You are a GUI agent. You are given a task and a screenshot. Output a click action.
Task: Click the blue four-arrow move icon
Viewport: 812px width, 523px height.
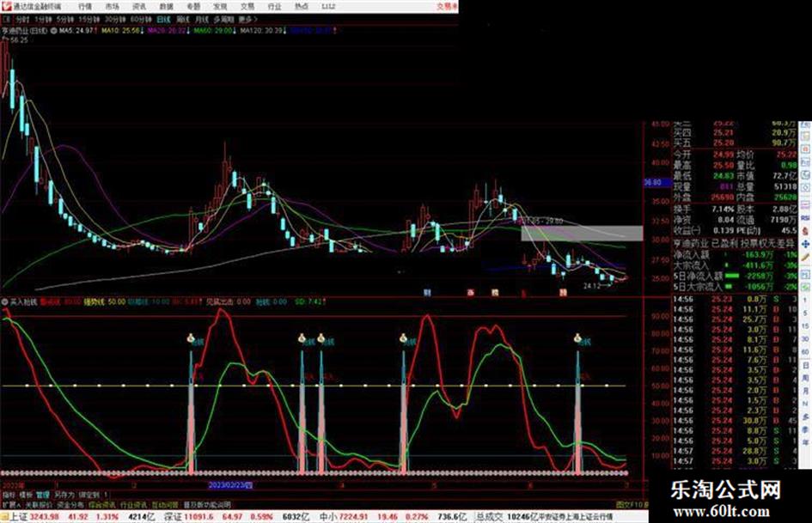click(x=805, y=244)
